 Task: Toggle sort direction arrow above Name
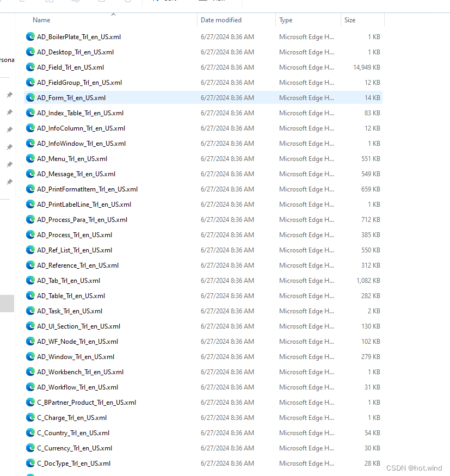click(x=114, y=14)
